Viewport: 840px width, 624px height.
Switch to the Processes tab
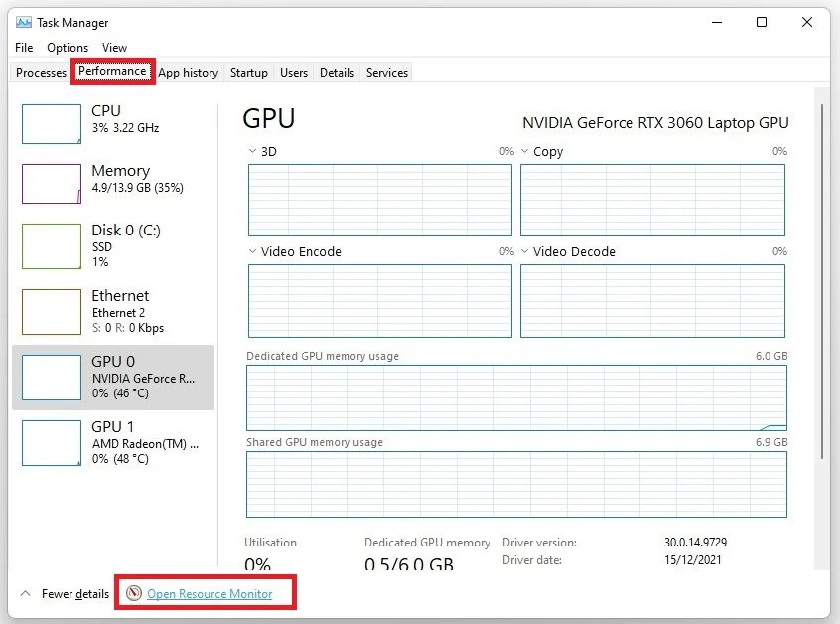click(42, 73)
